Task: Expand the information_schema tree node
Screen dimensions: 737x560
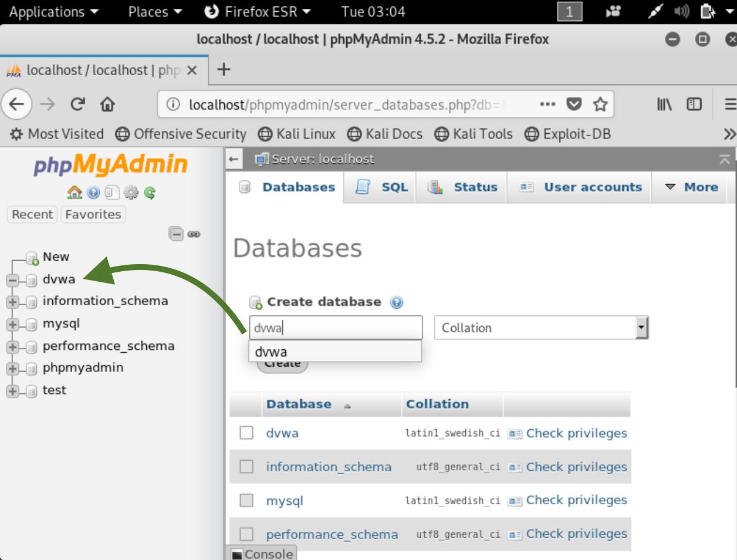Action: click(12, 302)
